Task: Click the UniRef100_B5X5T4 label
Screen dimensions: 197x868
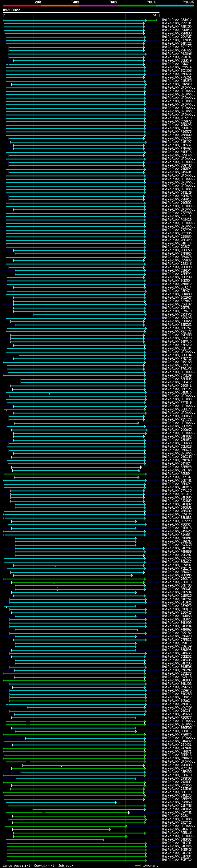Action: click(177, 67)
